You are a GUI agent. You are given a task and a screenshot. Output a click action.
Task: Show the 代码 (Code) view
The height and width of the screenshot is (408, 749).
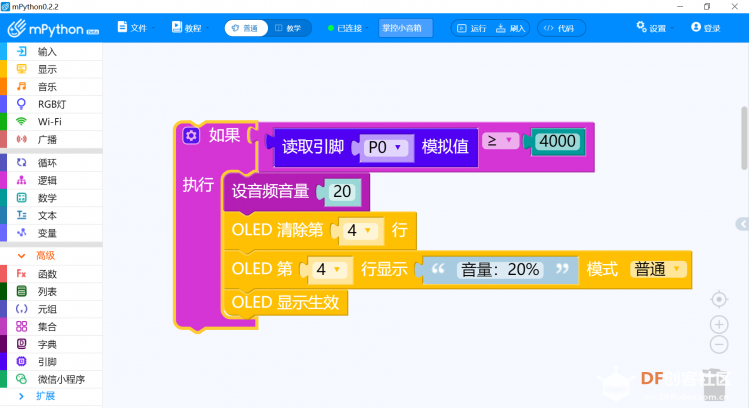coord(561,28)
